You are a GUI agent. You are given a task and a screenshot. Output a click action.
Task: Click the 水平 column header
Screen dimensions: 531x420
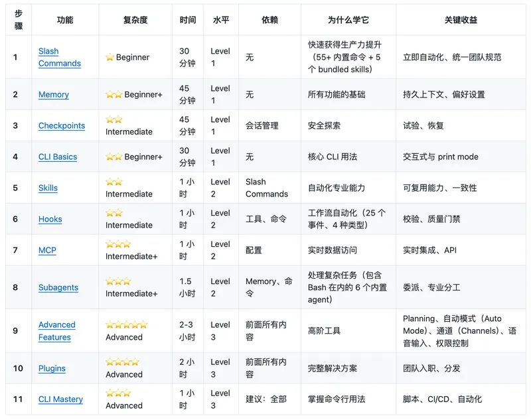coord(221,20)
